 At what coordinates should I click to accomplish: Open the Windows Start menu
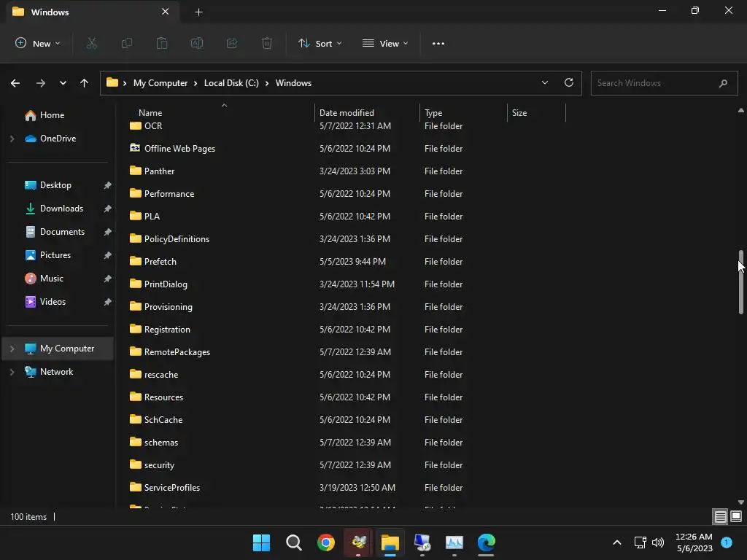click(x=262, y=542)
